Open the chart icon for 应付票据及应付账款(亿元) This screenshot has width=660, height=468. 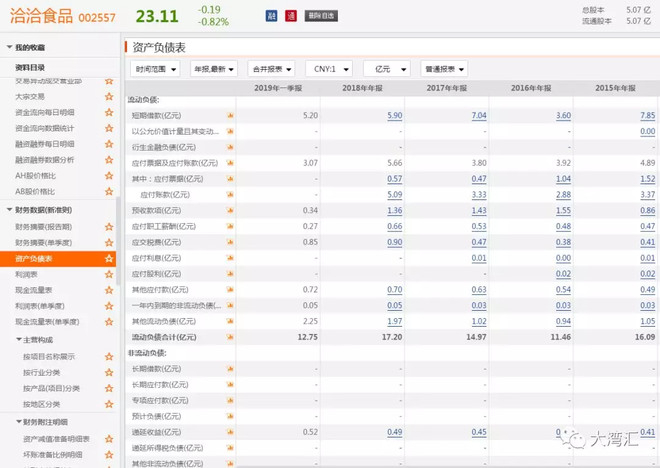click(230, 163)
